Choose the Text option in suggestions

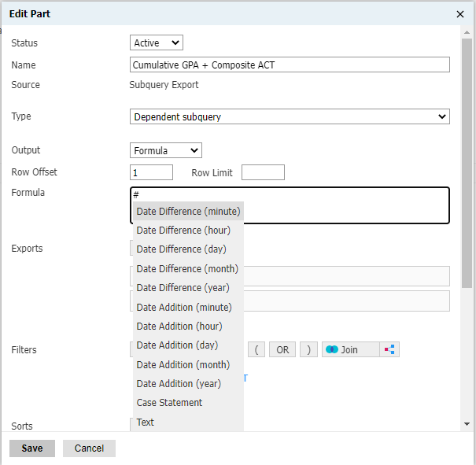tap(146, 423)
